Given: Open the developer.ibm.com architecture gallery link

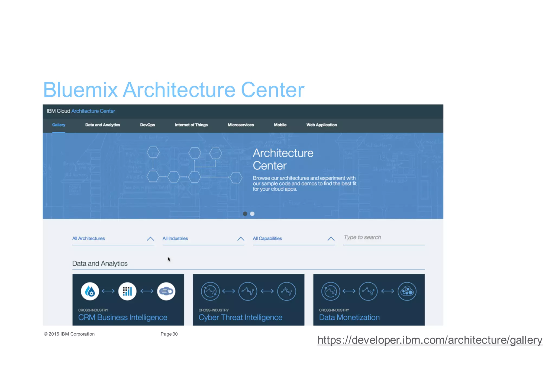Looking at the screenshot, I should tap(430, 340).
